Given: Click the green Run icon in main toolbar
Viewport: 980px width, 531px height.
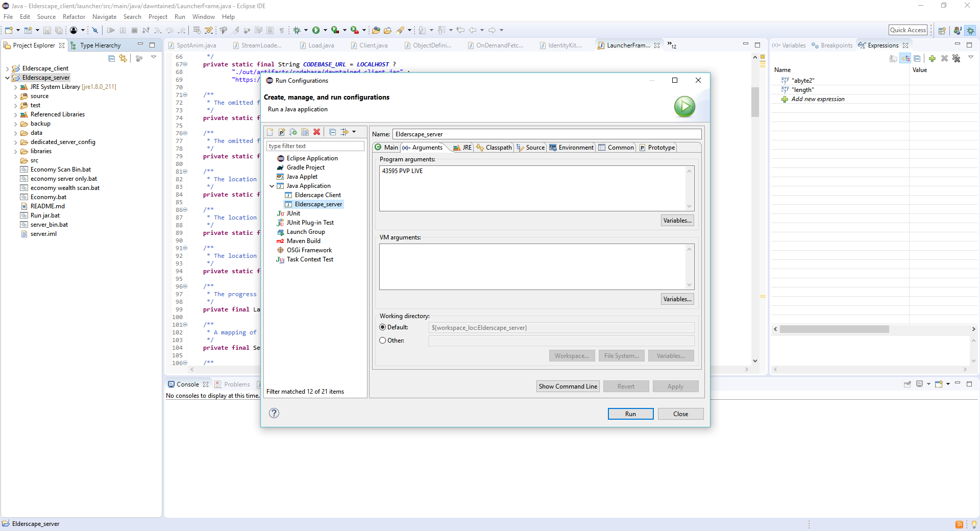Looking at the screenshot, I should pyautogui.click(x=316, y=31).
